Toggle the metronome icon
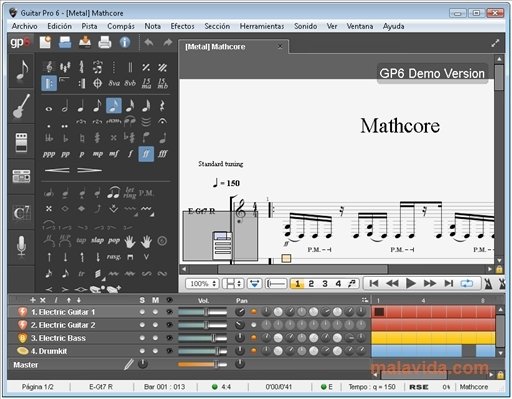Screen dimensions: 512x399 tap(488, 284)
